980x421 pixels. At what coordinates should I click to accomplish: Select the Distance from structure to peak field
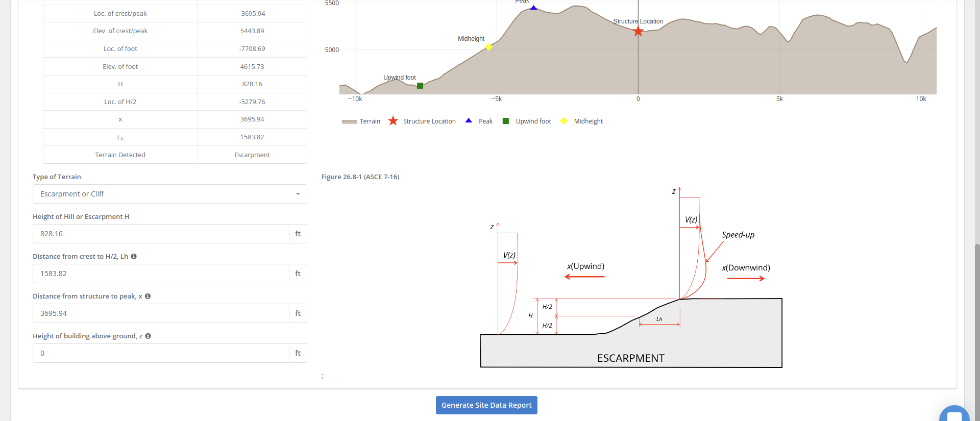tap(161, 313)
